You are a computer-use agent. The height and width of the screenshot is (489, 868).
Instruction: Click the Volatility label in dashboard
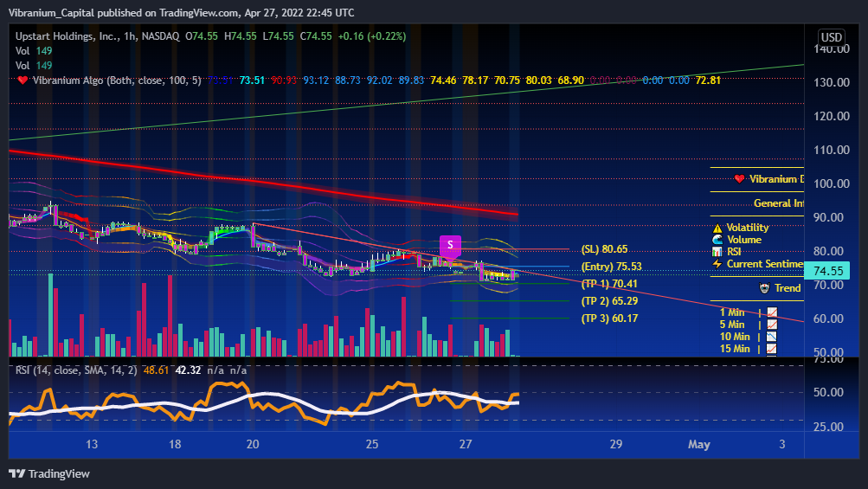click(x=748, y=228)
